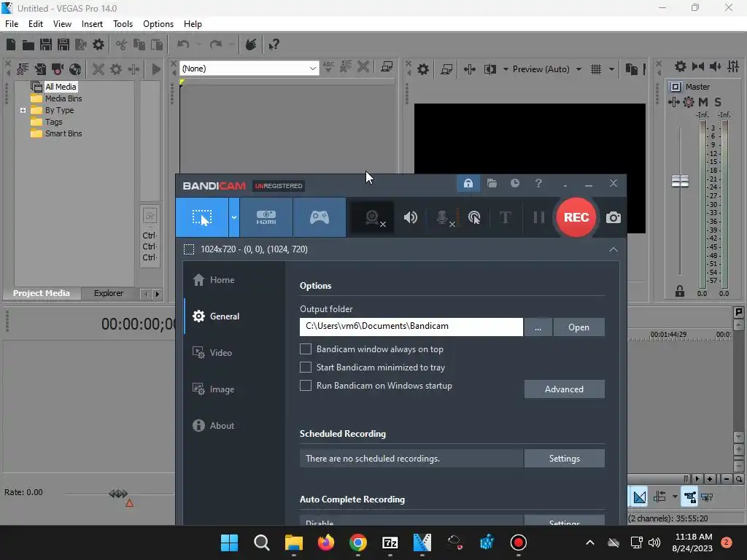Toggle mouse click effects in Bandicam
The image size is (747, 560).
474,217
